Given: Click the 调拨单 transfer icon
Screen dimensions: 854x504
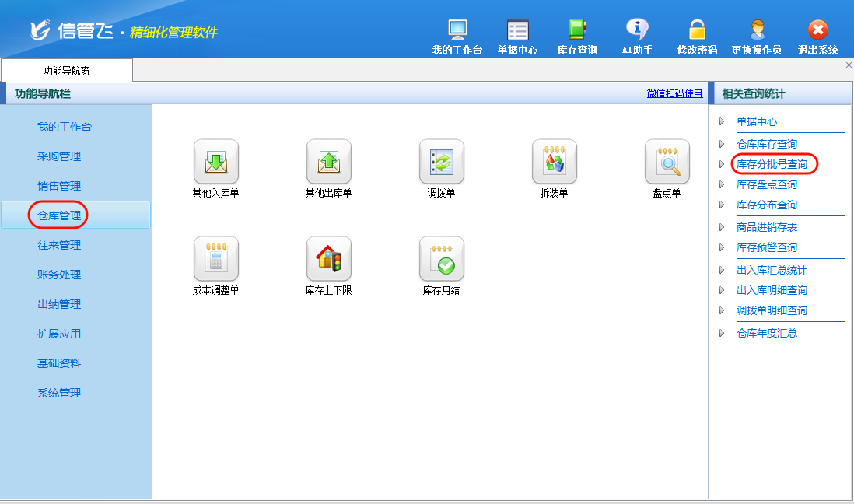Looking at the screenshot, I should [441, 161].
